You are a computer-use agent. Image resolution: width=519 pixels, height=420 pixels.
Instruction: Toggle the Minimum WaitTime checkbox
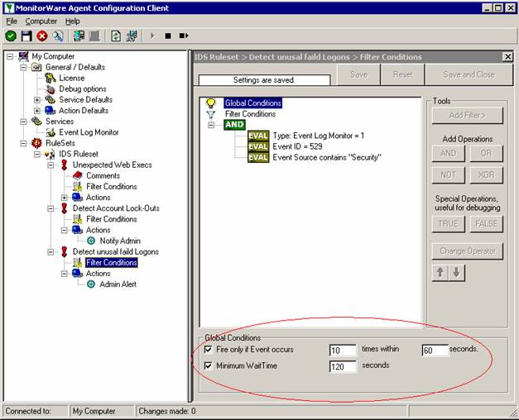pyautogui.click(x=209, y=365)
